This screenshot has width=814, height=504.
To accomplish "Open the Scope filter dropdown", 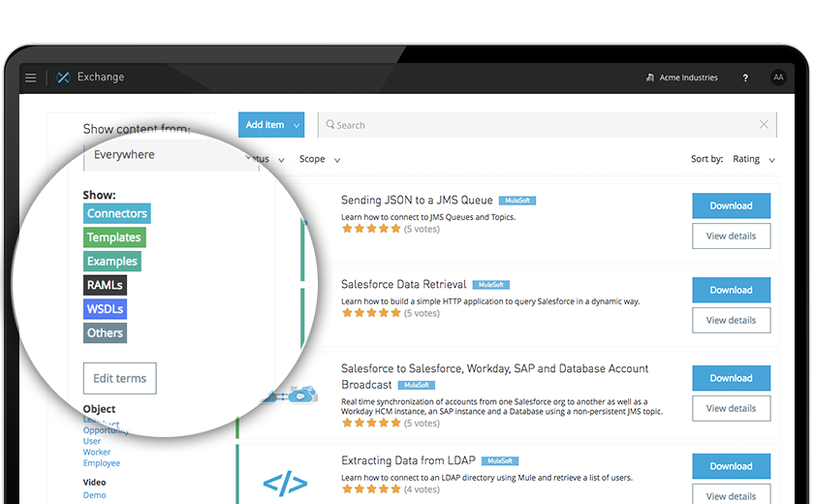I will [x=320, y=159].
